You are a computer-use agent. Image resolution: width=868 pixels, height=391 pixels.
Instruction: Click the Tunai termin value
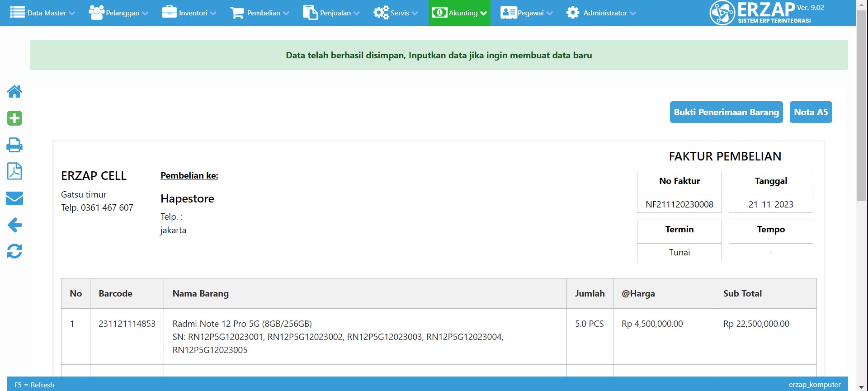(x=679, y=252)
